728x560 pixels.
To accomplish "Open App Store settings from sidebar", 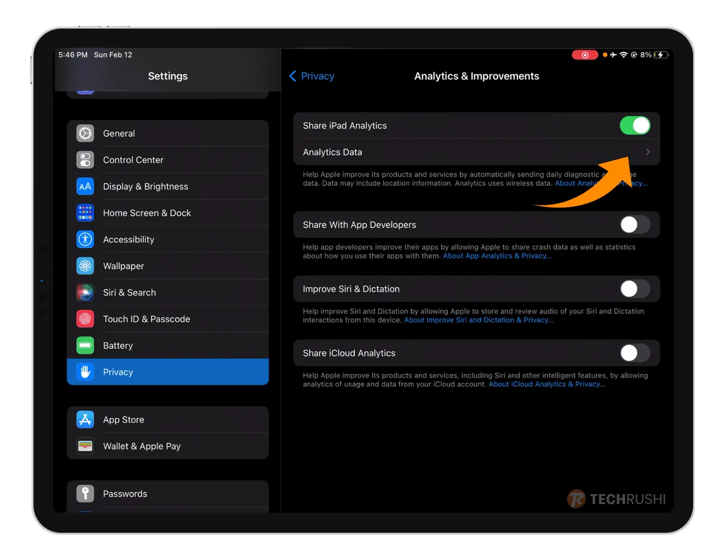I will pos(123,419).
